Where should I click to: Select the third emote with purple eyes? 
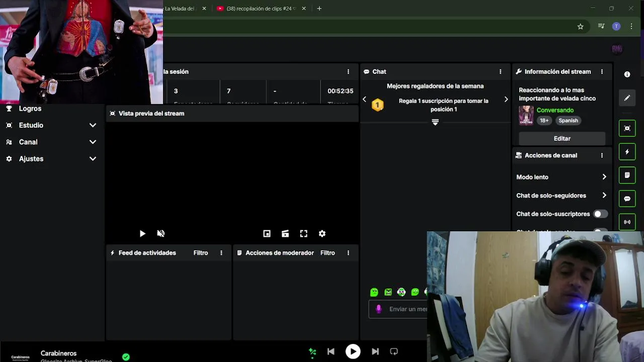point(401,292)
